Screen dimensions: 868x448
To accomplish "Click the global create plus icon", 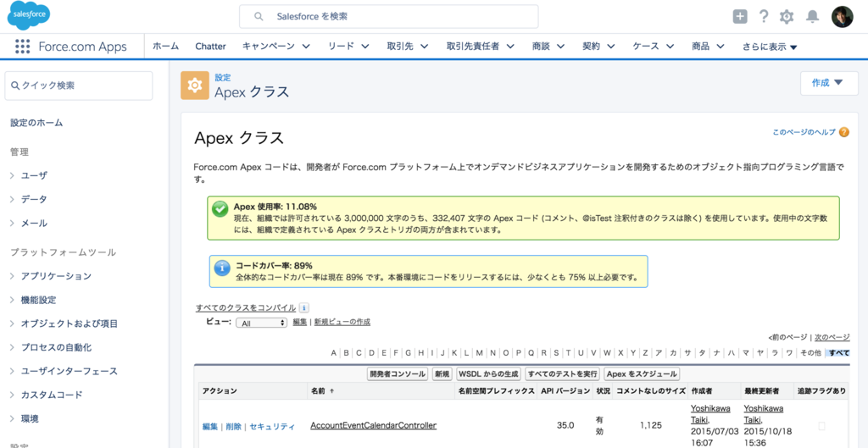I will [x=740, y=17].
